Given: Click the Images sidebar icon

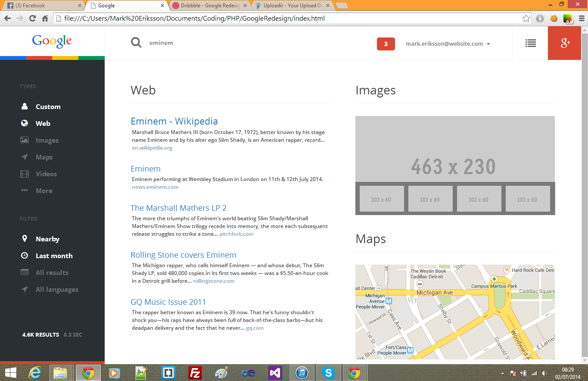Looking at the screenshot, I should pos(25,140).
